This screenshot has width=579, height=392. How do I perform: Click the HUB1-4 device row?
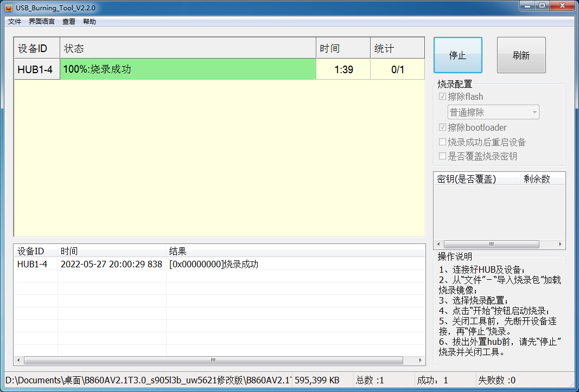(x=36, y=69)
